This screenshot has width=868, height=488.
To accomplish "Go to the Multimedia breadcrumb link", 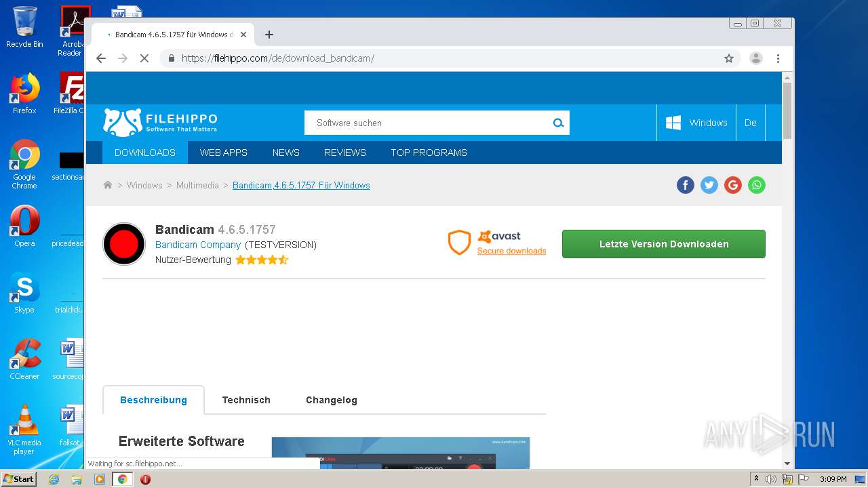I will click(x=197, y=185).
